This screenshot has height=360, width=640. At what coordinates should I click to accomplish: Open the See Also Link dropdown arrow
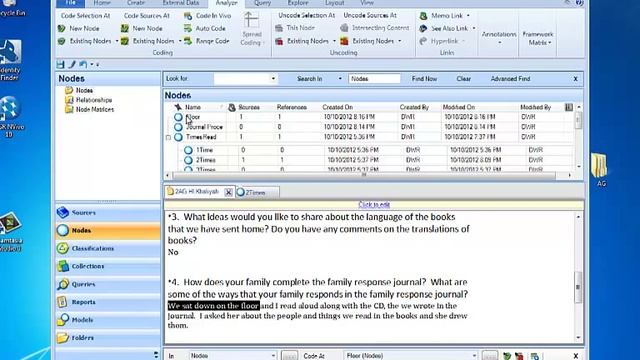pos(474,29)
